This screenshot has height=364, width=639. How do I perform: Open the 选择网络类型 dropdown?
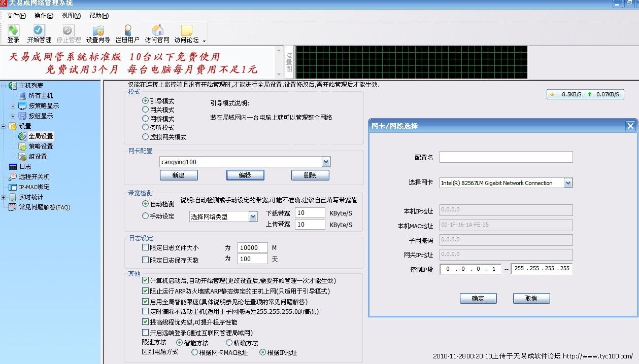click(253, 216)
